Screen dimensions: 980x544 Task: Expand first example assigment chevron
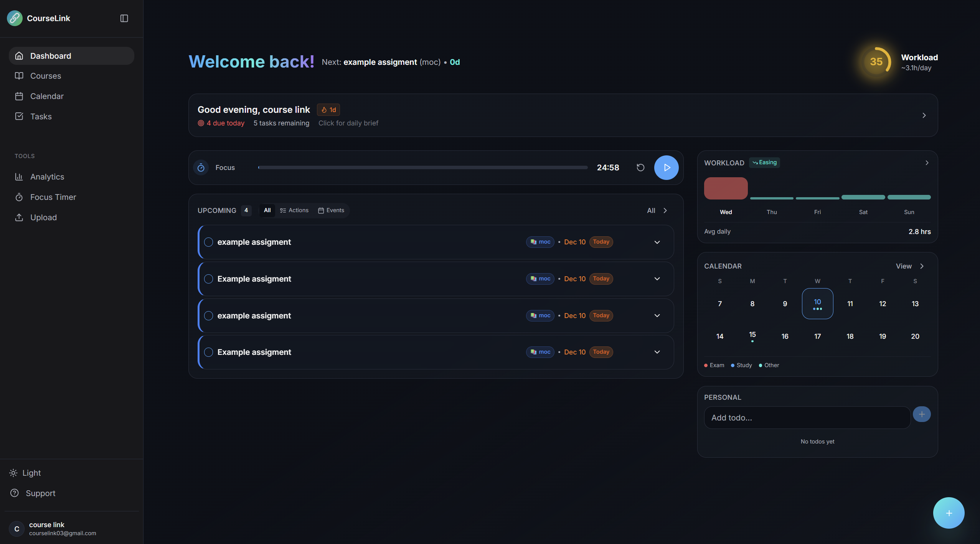coord(657,242)
